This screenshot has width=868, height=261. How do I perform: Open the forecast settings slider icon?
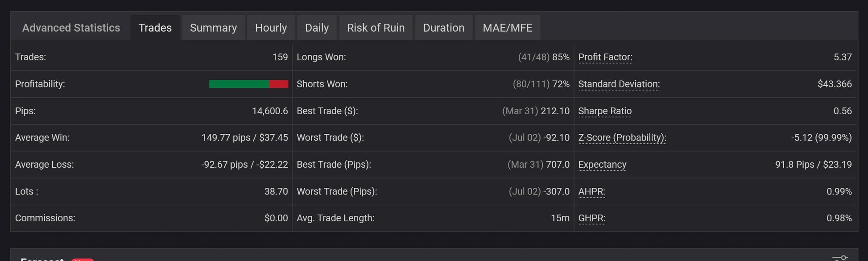(x=840, y=258)
